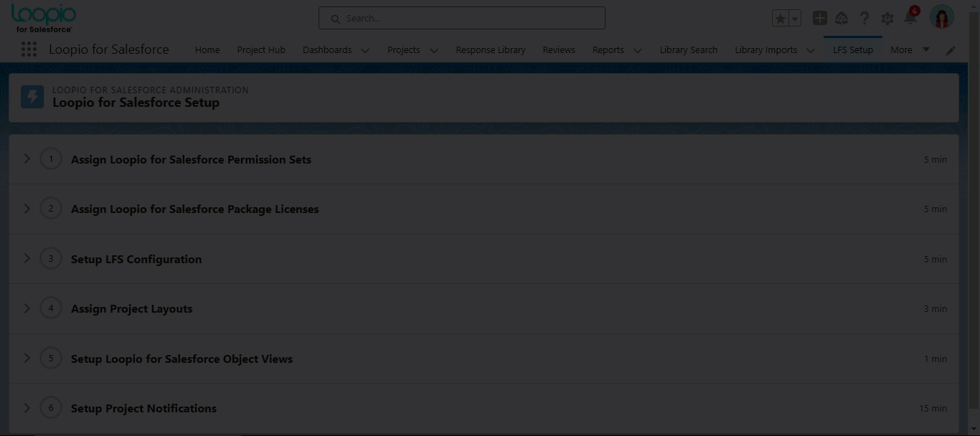Open the App Launcher grid icon
The width and height of the screenshot is (980, 436).
click(x=29, y=49)
